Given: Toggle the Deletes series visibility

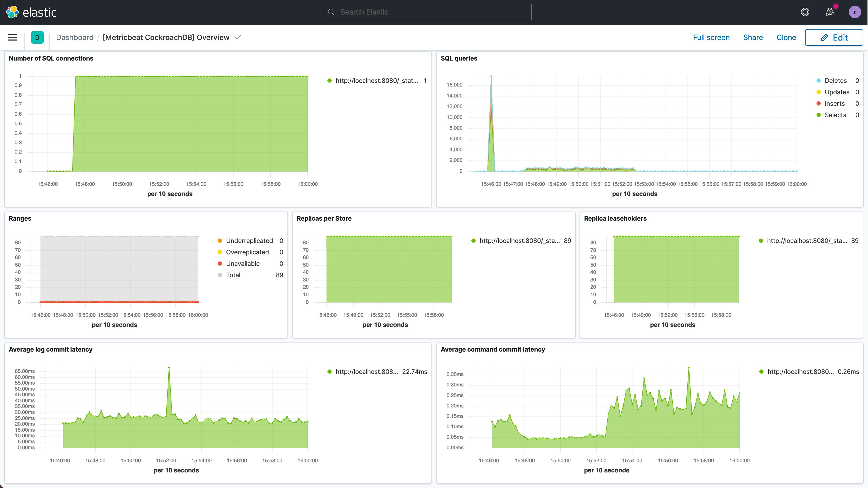Looking at the screenshot, I should (x=836, y=81).
